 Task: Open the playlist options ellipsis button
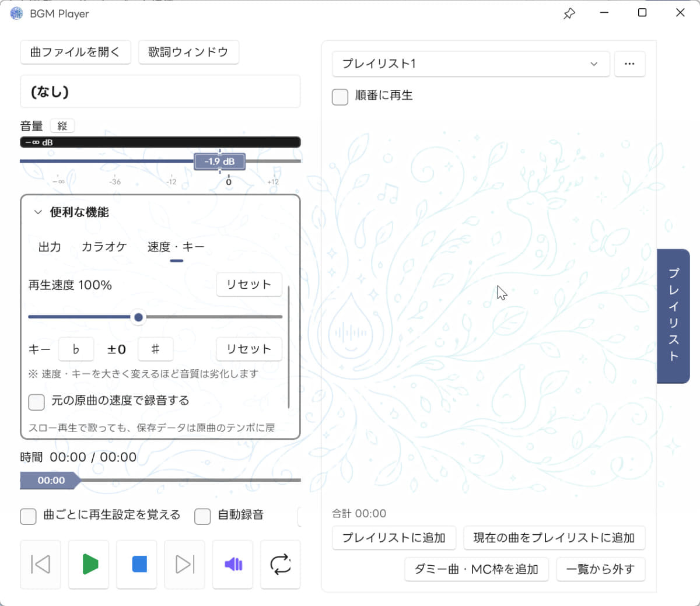(629, 64)
